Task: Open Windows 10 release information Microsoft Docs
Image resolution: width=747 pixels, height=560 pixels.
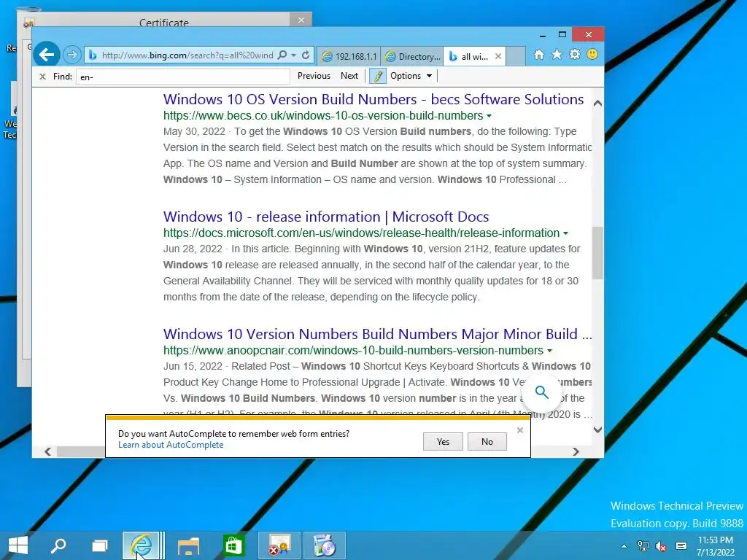Action: pos(326,217)
